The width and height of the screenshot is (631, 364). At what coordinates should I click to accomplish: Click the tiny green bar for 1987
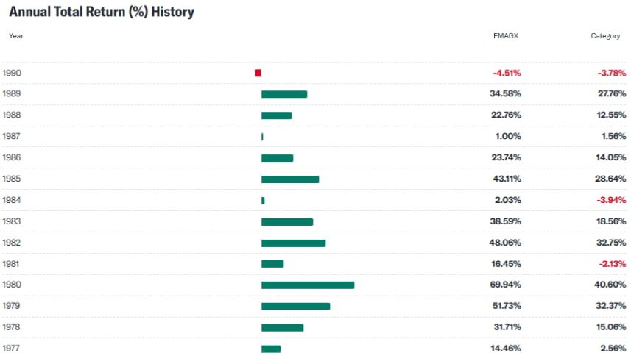pos(262,137)
